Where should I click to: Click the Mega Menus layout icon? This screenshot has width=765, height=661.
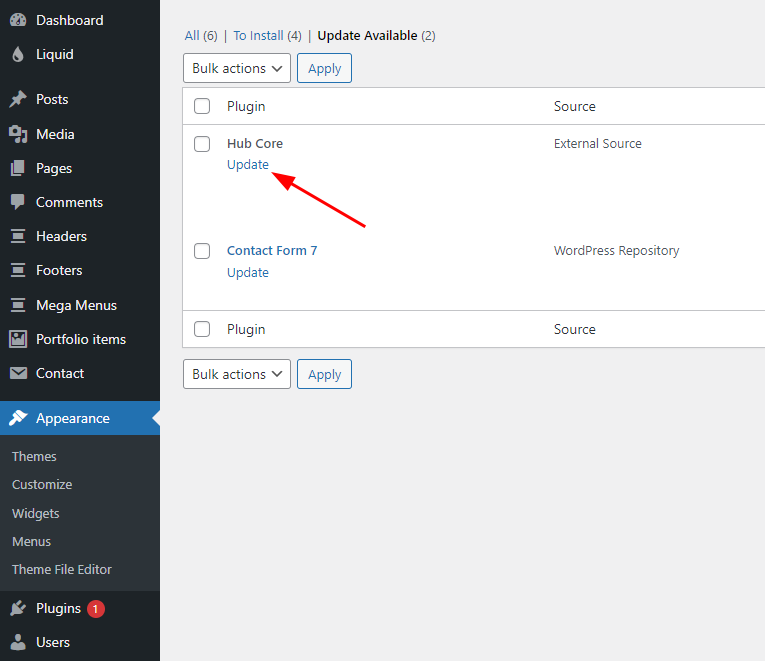pos(18,305)
